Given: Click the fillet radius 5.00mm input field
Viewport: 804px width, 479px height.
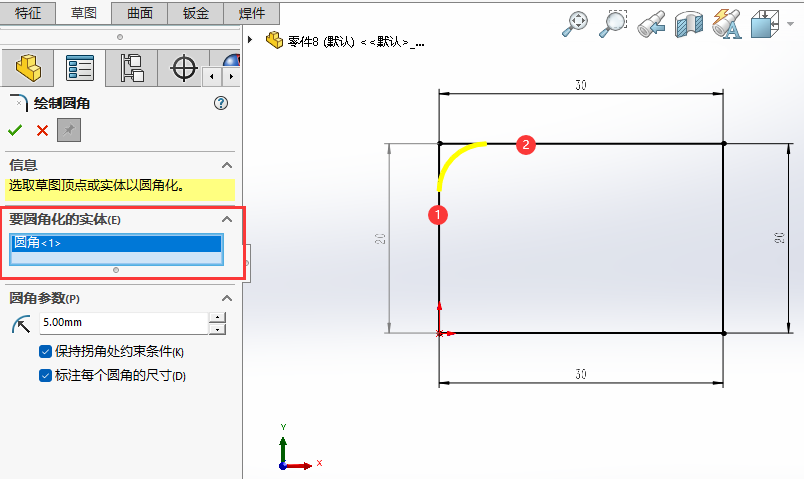Looking at the screenshot, I should (124, 323).
